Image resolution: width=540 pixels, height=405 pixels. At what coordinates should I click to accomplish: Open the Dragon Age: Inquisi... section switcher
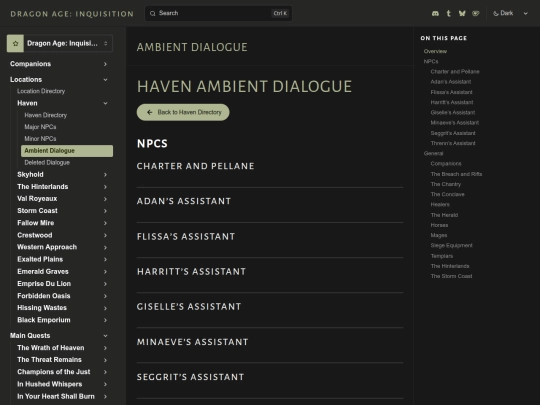(60, 43)
